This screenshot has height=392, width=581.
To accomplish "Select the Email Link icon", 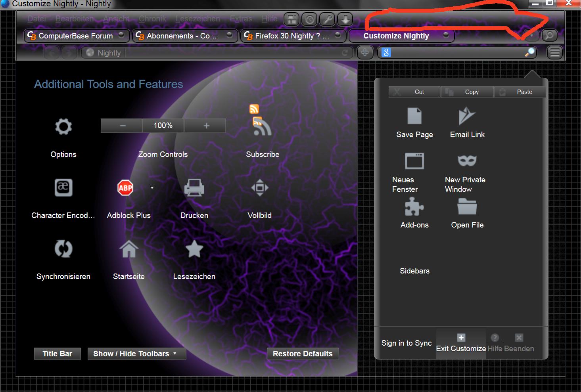I will [467, 116].
